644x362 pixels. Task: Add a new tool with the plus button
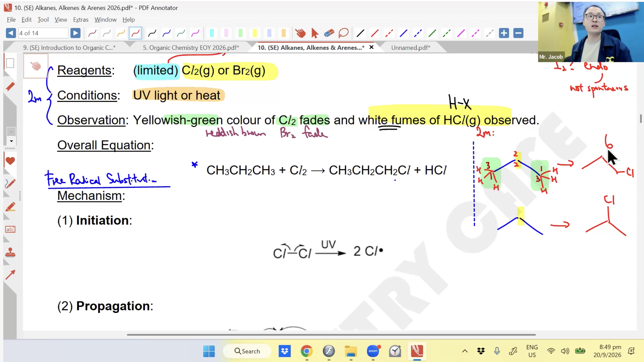click(x=504, y=33)
